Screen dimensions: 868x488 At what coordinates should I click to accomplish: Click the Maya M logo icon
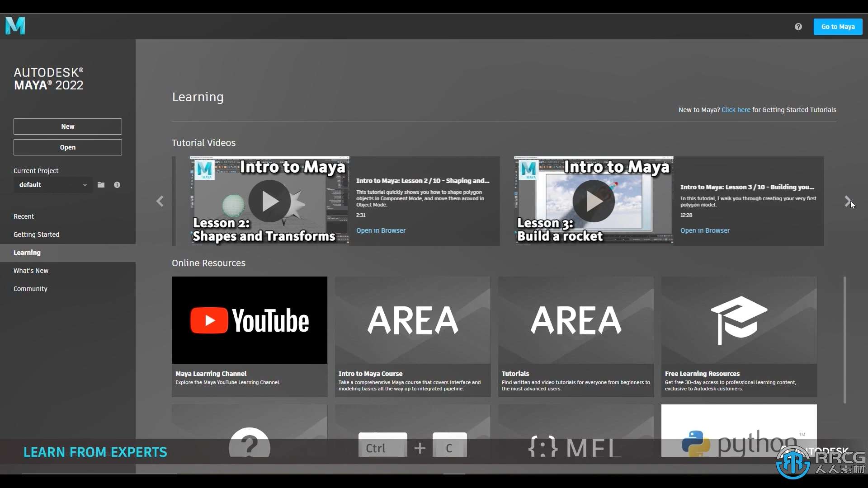click(x=15, y=26)
